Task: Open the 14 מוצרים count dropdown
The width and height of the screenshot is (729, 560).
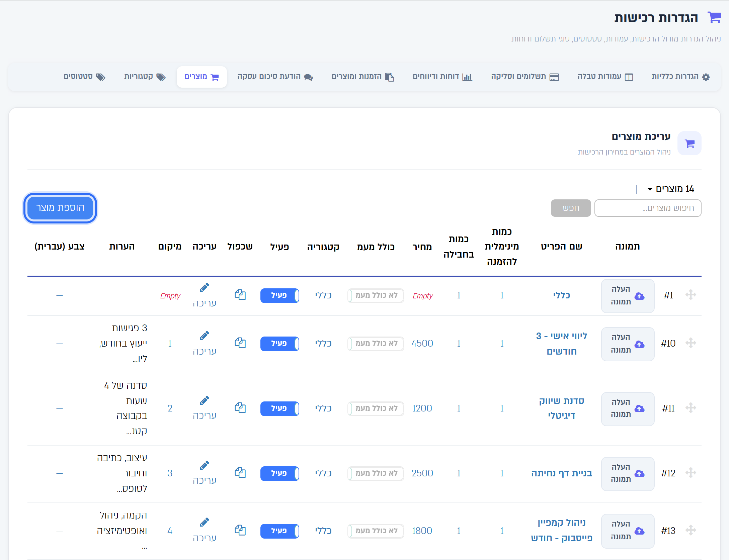Action: point(671,189)
